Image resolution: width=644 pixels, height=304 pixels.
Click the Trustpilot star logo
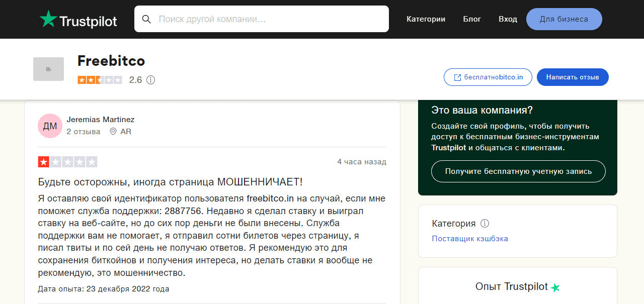click(49, 19)
